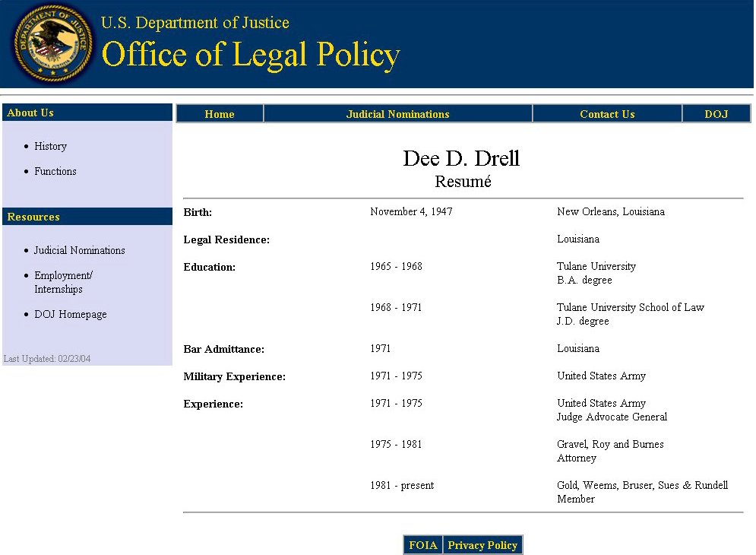756x555 pixels.
Task: Click the Department of Justice seal logo
Action: pyautogui.click(x=53, y=43)
